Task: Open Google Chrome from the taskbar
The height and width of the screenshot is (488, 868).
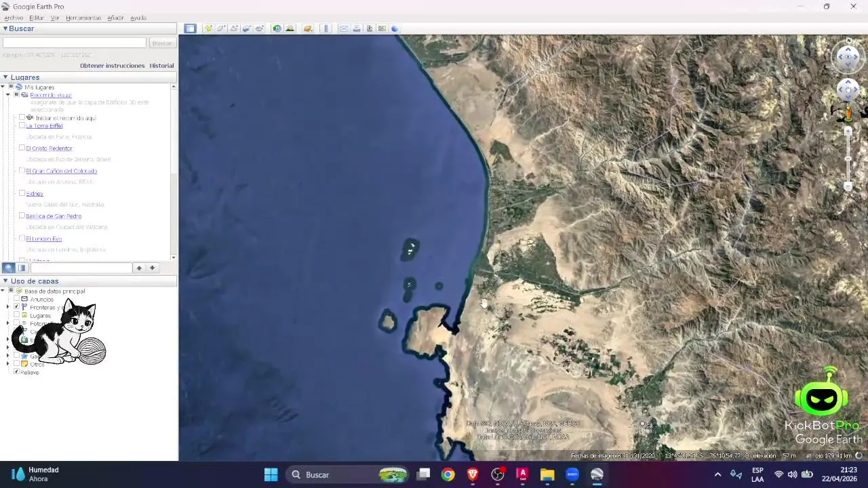Action: tap(448, 474)
